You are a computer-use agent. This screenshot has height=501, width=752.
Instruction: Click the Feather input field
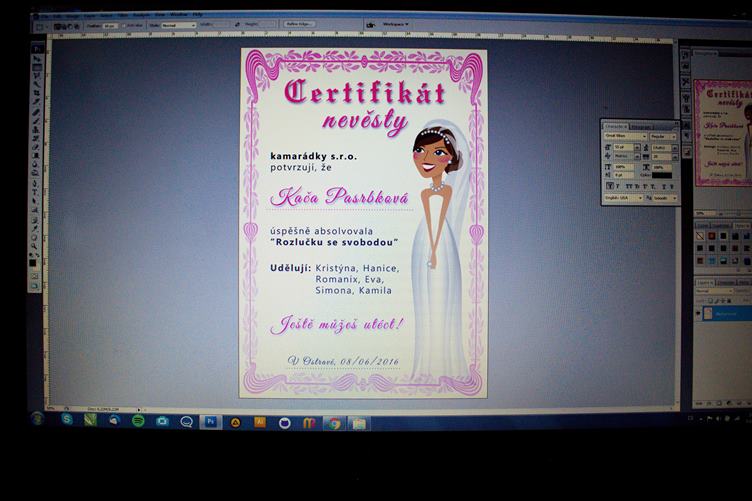(110, 25)
